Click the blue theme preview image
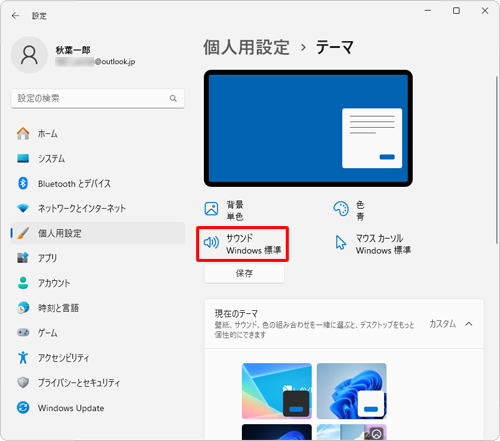 point(308,128)
